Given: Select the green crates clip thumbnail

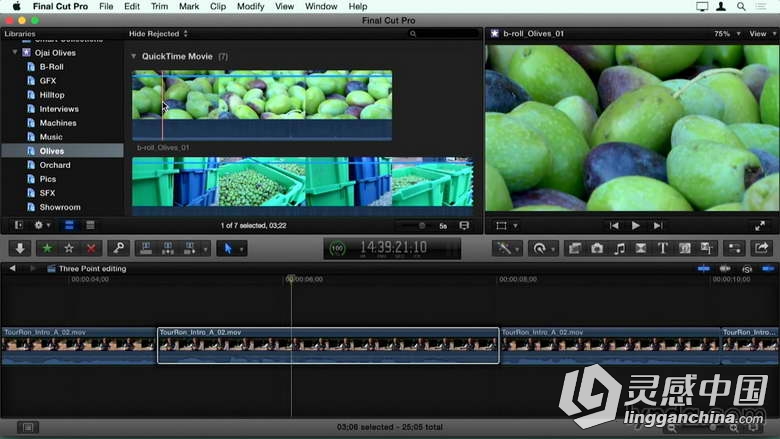Looking at the screenshot, I should click(302, 184).
